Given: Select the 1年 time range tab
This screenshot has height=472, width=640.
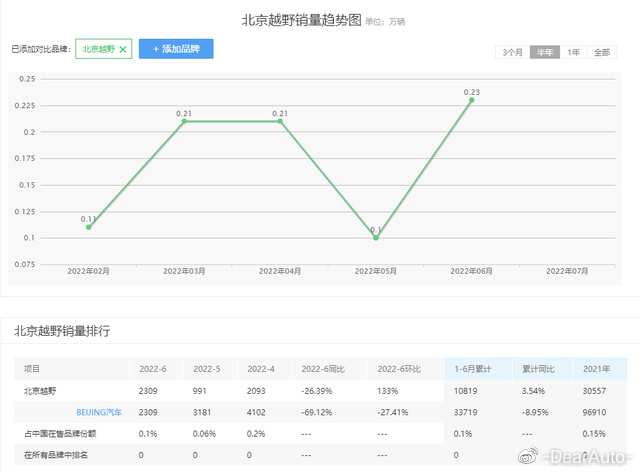Looking at the screenshot, I should tap(573, 52).
